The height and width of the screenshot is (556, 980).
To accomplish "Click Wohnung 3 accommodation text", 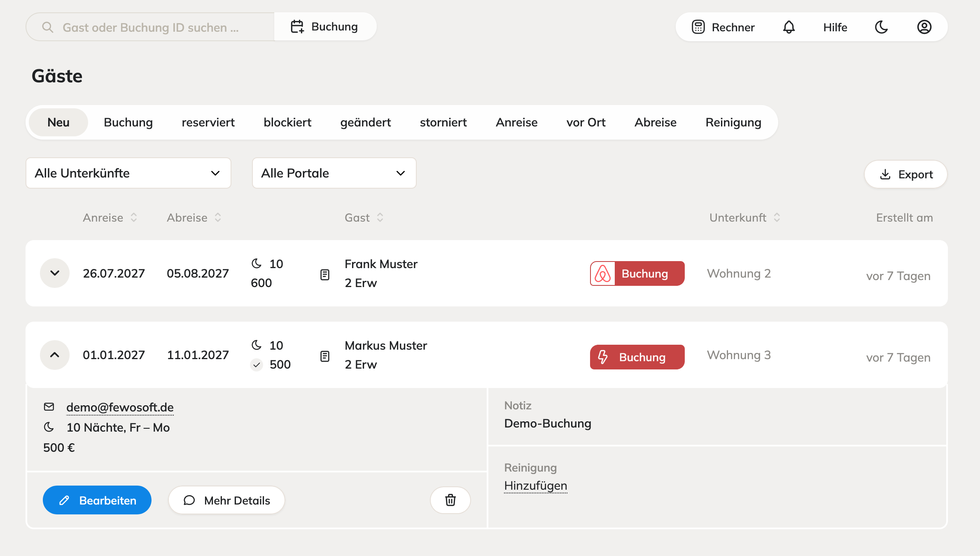I will 739,355.
